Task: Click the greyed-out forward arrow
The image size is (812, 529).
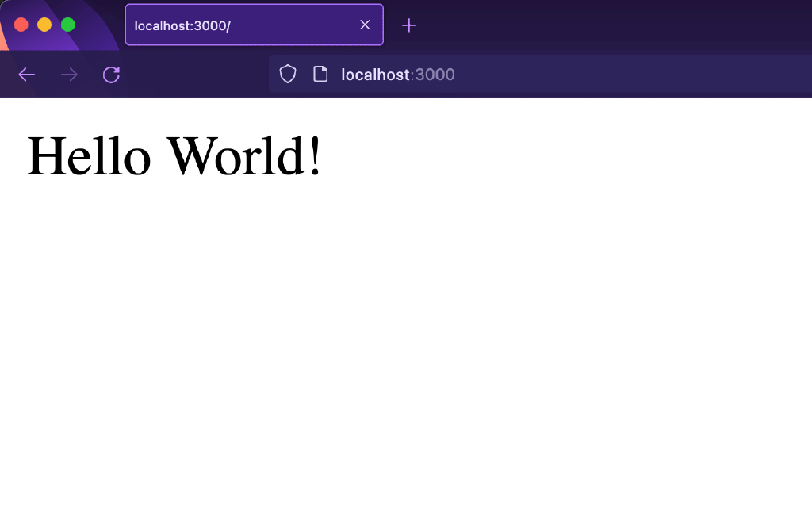Action: coord(69,75)
